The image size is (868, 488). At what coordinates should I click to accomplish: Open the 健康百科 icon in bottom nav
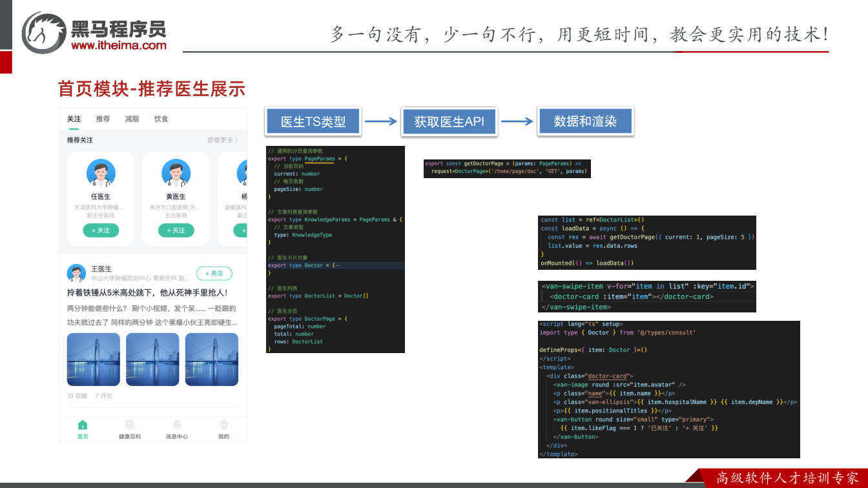[x=130, y=425]
